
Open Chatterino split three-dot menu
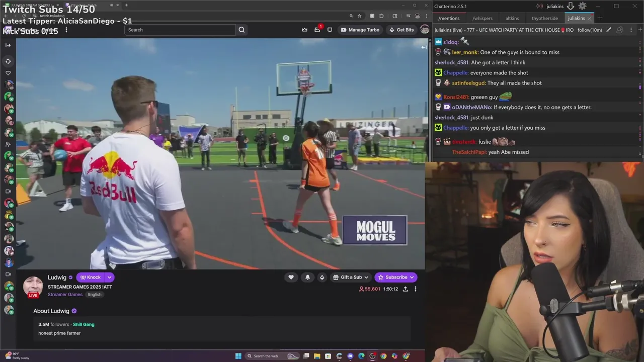[631, 30]
